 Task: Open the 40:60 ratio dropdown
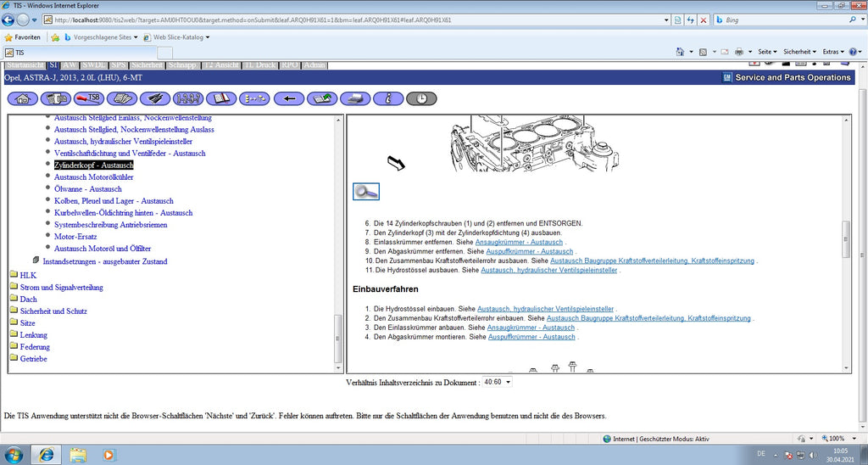coord(497,382)
